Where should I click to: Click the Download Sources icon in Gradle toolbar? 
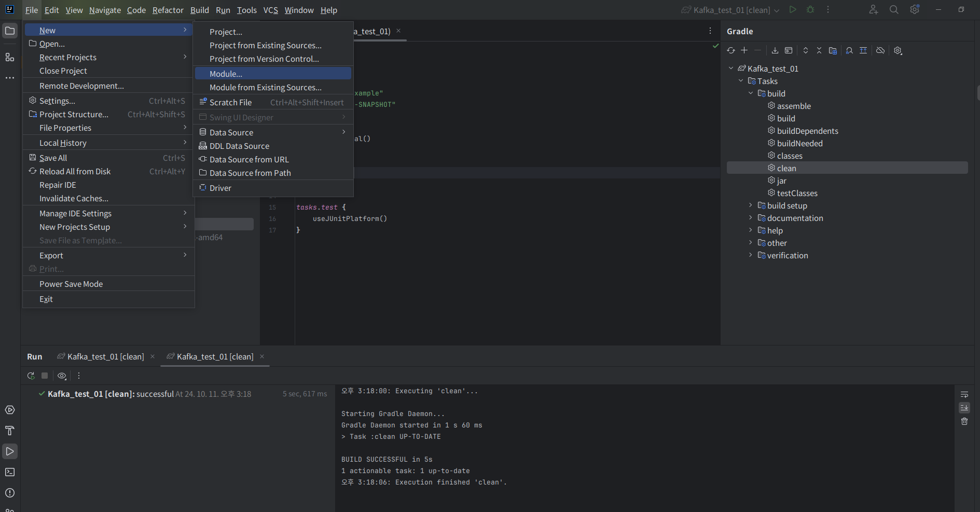tap(775, 50)
